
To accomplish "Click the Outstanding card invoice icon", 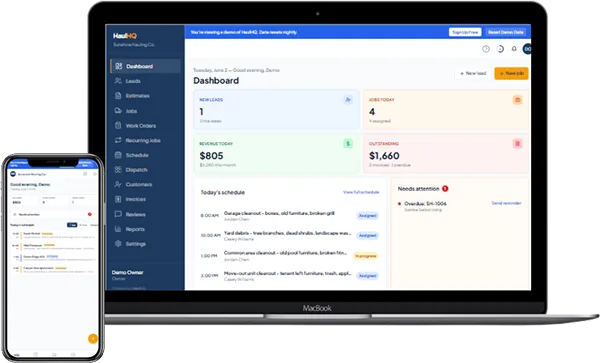I will point(517,143).
